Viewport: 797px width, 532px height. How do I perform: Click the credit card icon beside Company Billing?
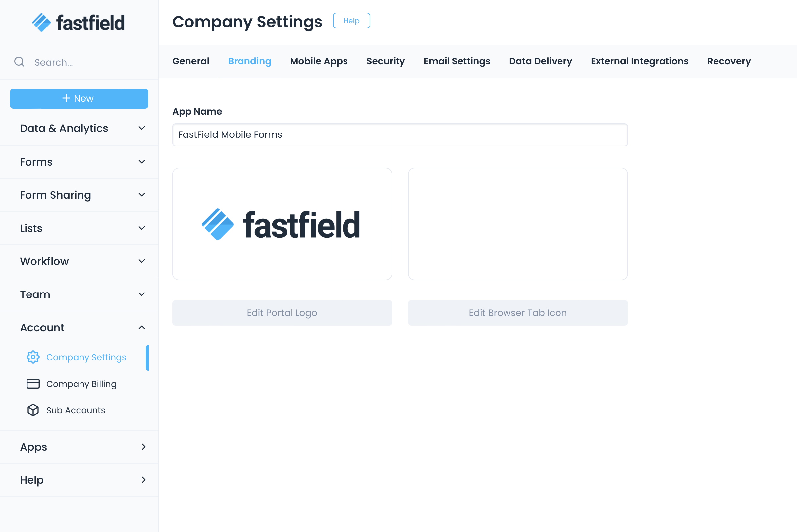[33, 384]
